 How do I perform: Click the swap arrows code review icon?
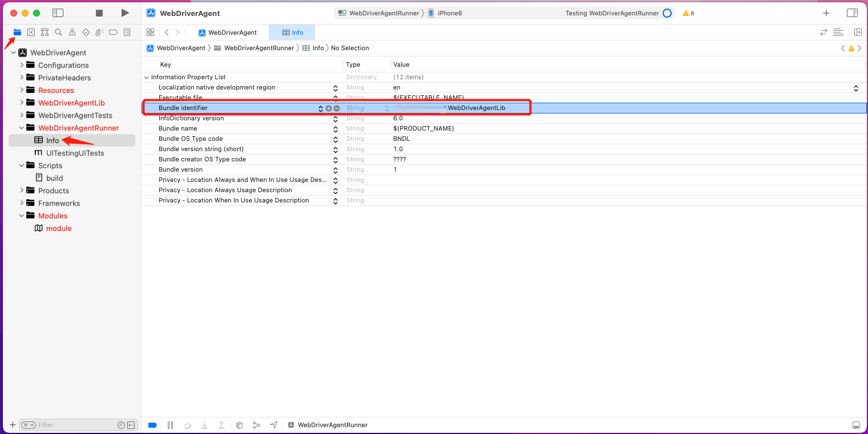click(x=823, y=33)
